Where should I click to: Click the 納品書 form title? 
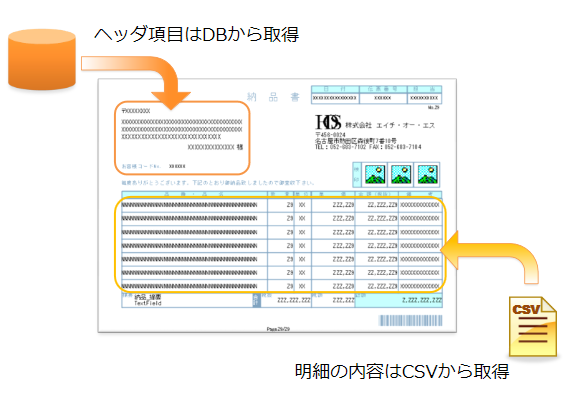pyautogui.click(x=273, y=97)
